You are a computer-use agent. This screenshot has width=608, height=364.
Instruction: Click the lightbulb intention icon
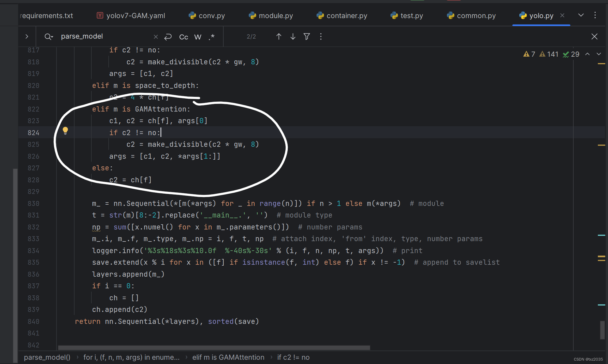(x=65, y=131)
